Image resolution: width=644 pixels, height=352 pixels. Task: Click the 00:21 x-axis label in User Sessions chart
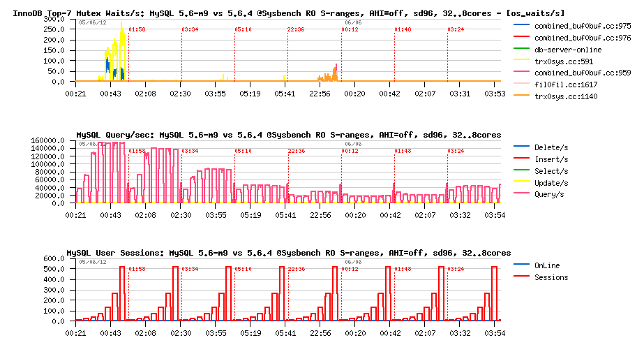click(75, 333)
